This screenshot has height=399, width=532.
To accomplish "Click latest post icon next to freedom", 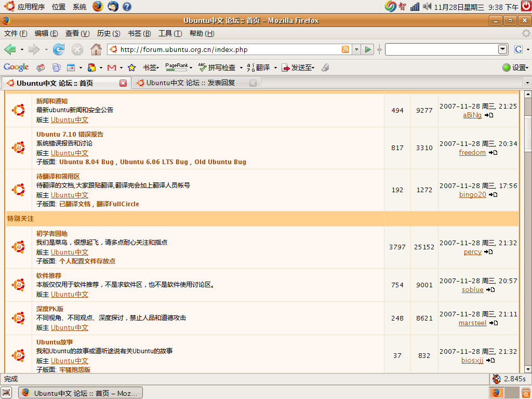I will (x=493, y=153).
